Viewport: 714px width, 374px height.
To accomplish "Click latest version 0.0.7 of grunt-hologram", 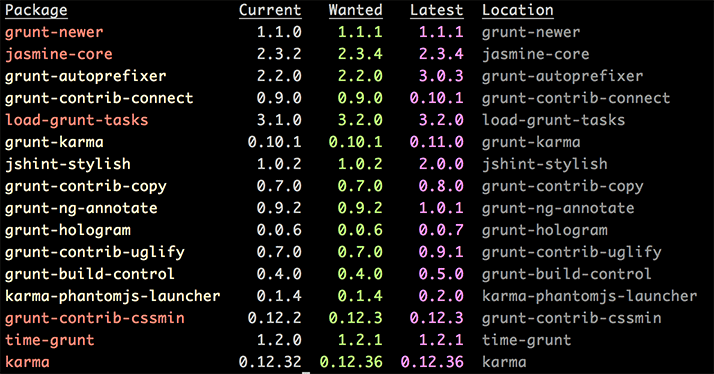I will click(441, 230).
